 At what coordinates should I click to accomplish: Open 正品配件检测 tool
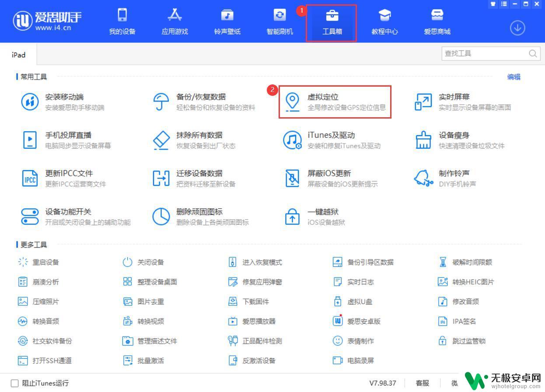pos(255,341)
